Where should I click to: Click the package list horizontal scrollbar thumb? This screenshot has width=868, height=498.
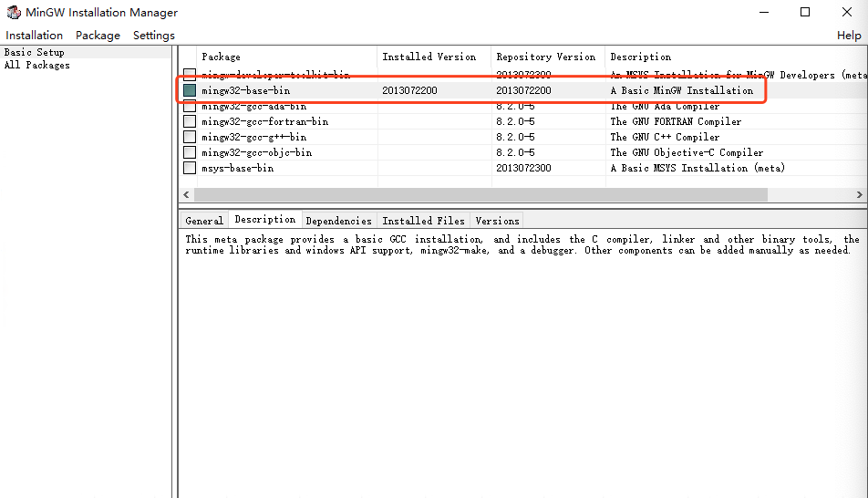coord(480,194)
